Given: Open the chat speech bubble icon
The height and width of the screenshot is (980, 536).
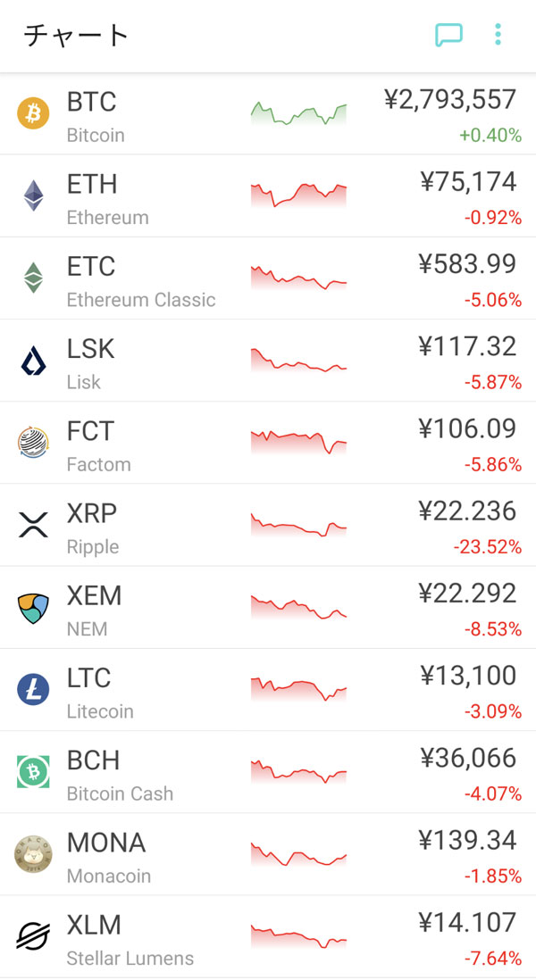Looking at the screenshot, I should pyautogui.click(x=448, y=36).
